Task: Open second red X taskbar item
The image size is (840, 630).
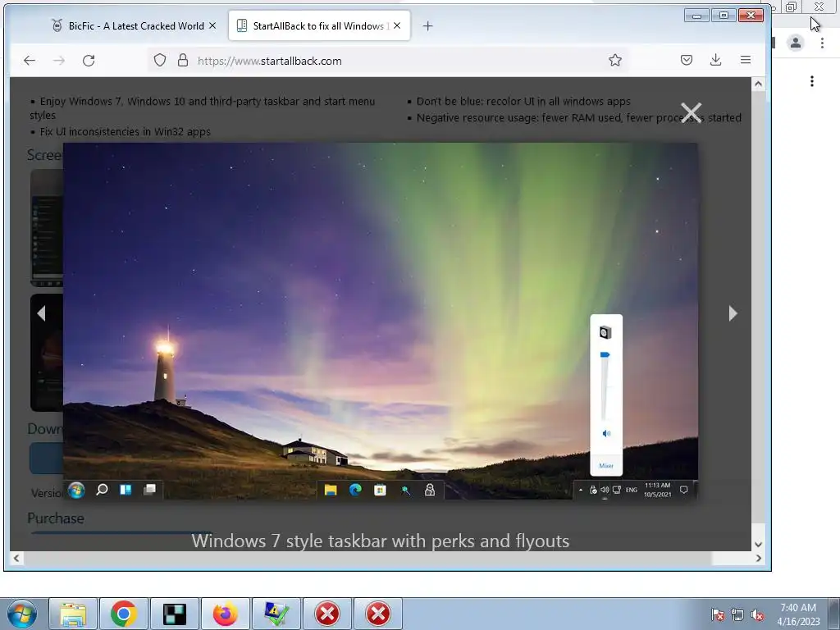Action: (x=378, y=614)
